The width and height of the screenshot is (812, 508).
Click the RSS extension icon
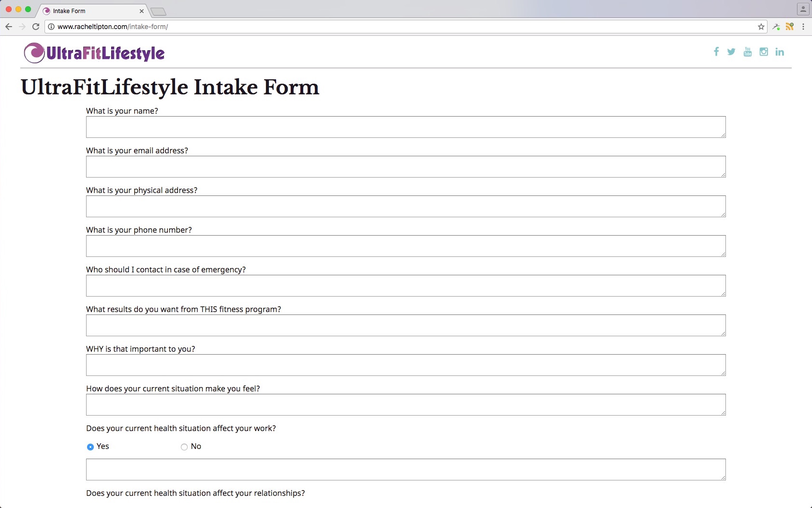pyautogui.click(x=790, y=27)
